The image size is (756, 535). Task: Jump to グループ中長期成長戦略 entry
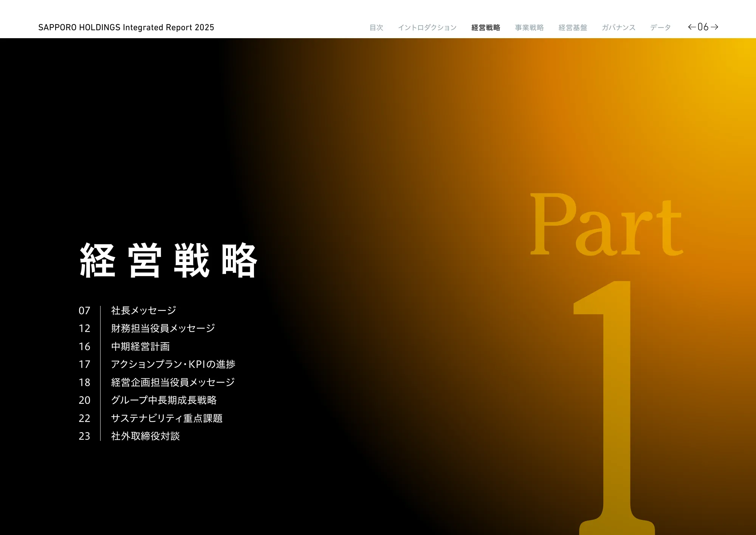click(164, 400)
